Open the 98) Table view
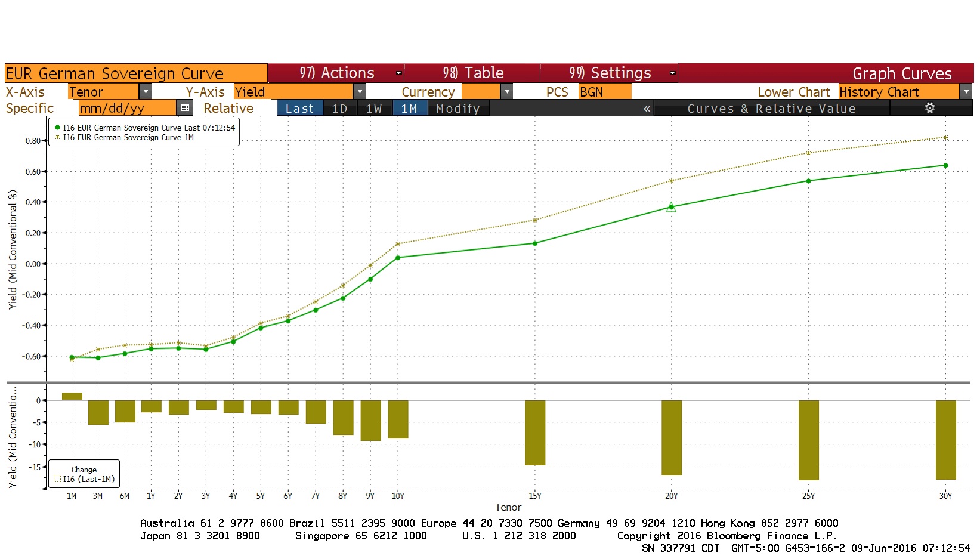980x559 pixels. tap(472, 73)
